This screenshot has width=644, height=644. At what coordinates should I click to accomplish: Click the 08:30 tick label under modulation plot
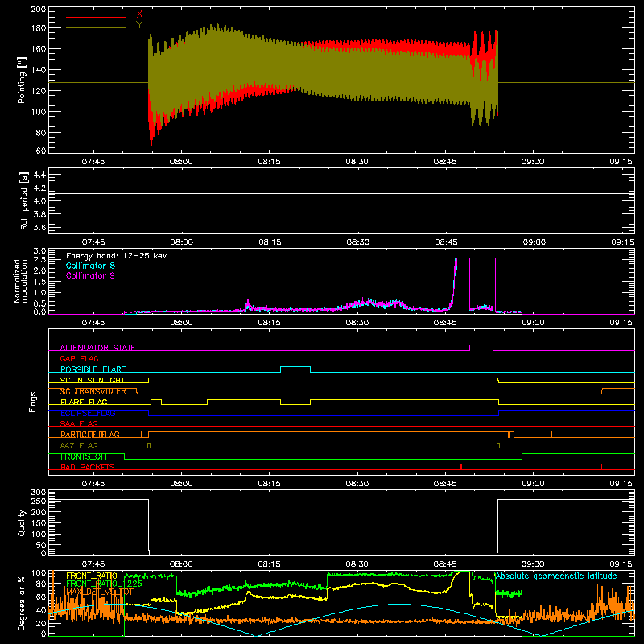(x=357, y=323)
